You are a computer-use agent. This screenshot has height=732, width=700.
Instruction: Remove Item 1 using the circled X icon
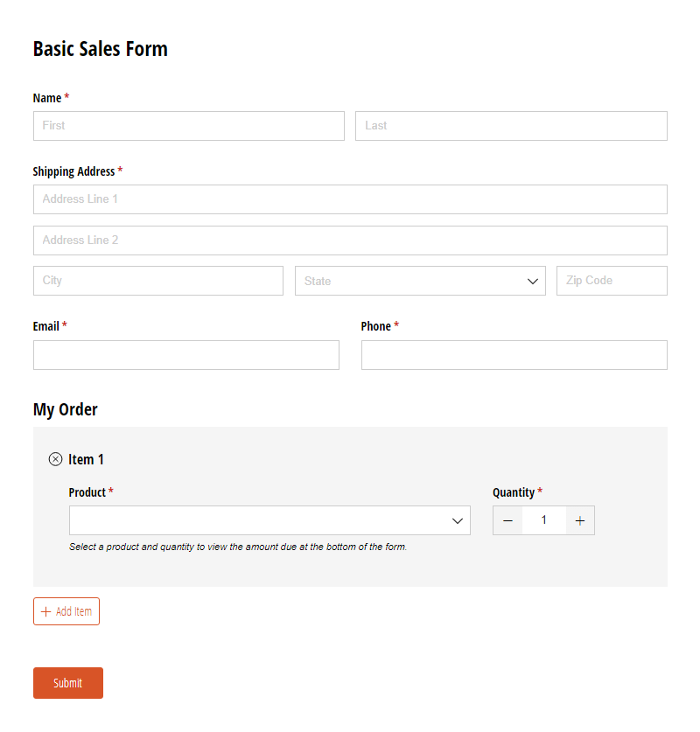tap(55, 459)
